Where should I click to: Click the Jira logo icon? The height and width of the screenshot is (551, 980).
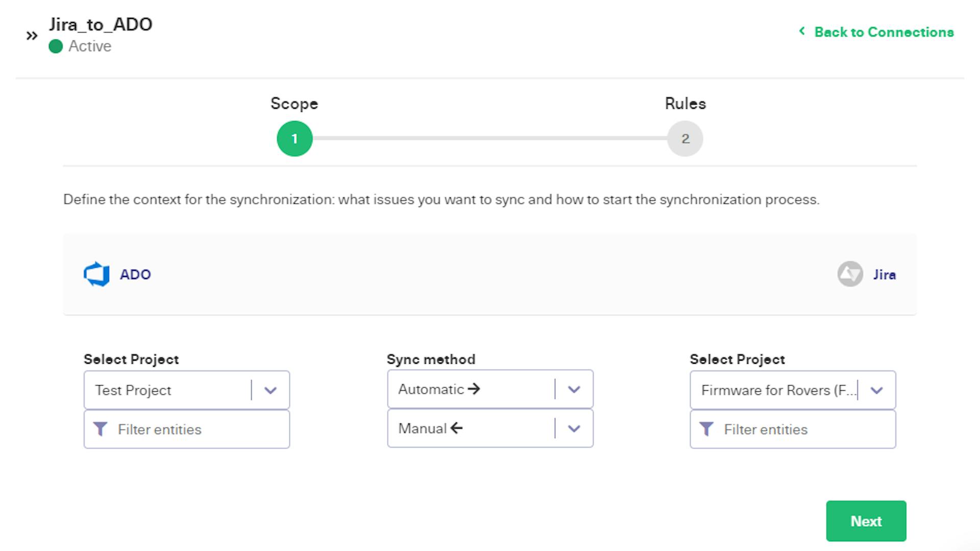(850, 274)
